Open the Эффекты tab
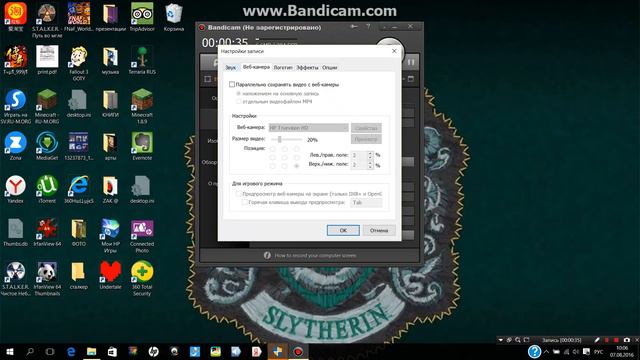Viewport: 640px width, 360px height. tap(307, 67)
